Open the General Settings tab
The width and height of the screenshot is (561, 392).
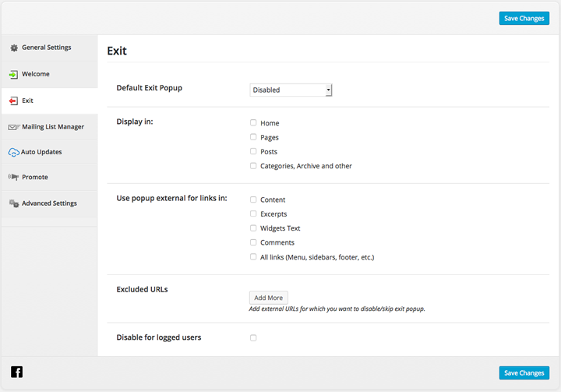(49, 48)
